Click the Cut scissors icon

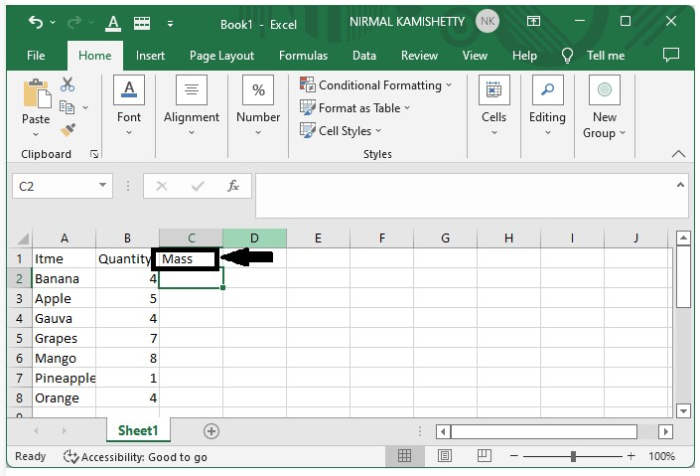point(67,84)
